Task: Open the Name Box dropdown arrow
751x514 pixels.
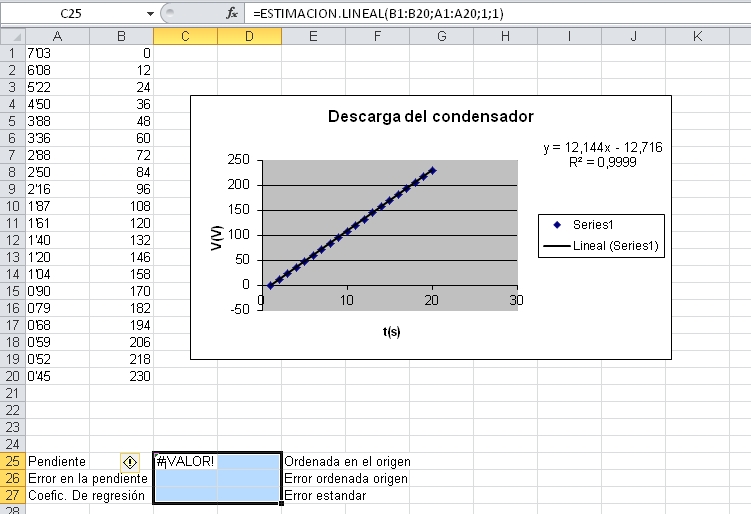Action: pyautogui.click(x=150, y=14)
